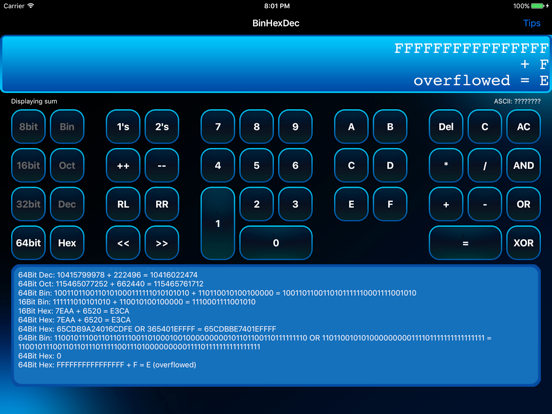This screenshot has width=552, height=414.
Task: Tap hex digit C next to D
Action: pyautogui.click(x=351, y=165)
